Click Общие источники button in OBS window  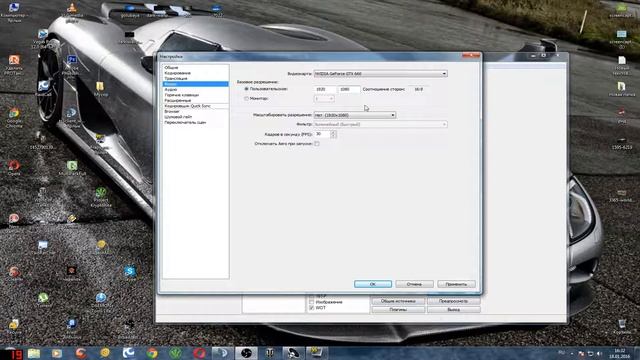tap(398, 301)
